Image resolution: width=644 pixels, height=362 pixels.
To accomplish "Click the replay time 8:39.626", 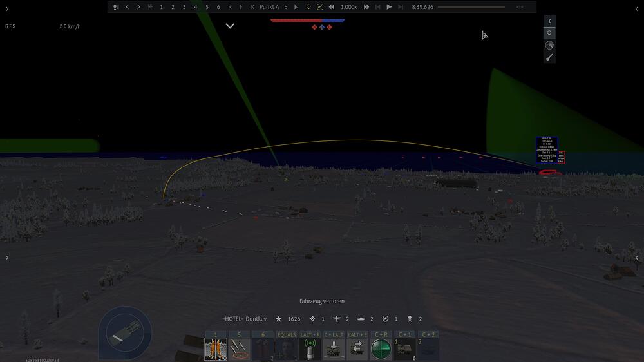I will click(x=422, y=7).
